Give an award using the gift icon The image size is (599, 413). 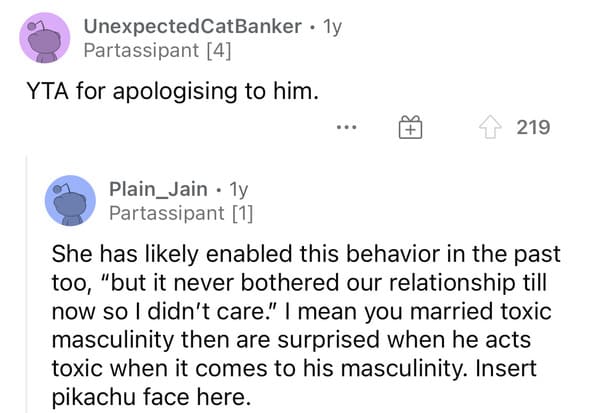pos(410,127)
